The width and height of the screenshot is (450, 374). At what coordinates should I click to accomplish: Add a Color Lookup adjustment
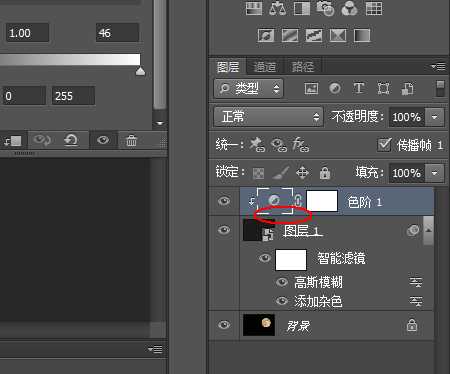coord(374,9)
